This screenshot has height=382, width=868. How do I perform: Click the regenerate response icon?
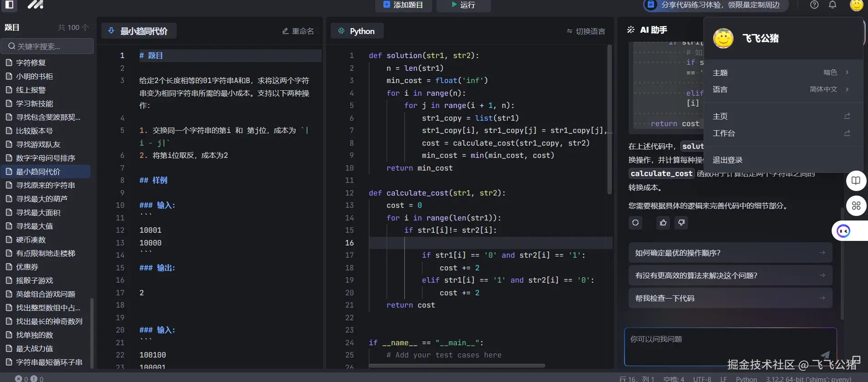(635, 223)
